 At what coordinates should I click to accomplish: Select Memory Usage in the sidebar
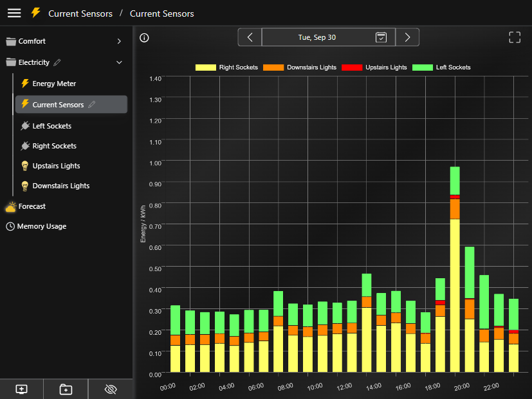click(41, 226)
